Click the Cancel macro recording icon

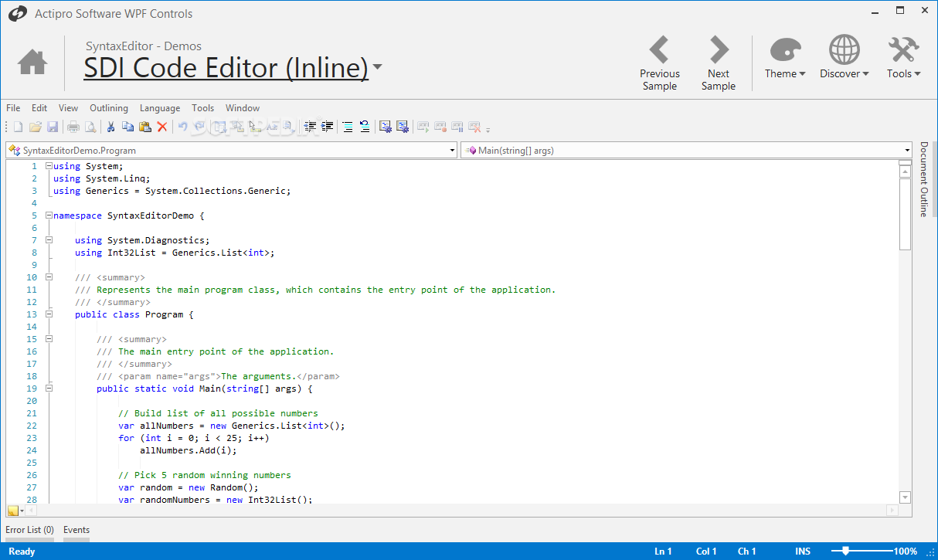tap(474, 127)
